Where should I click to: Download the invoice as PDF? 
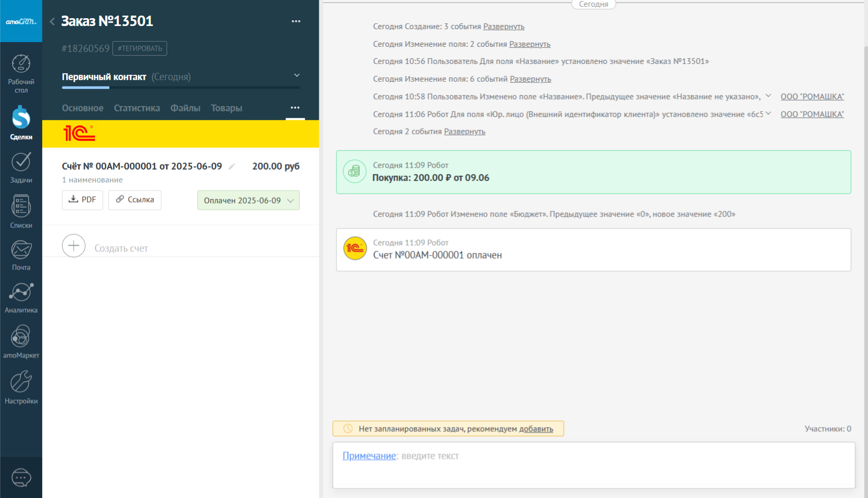pos(82,200)
